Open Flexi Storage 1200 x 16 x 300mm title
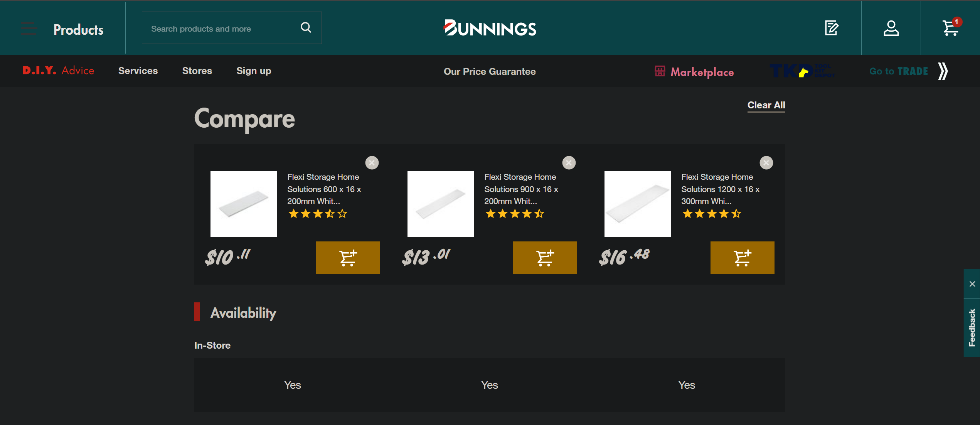Viewport: 980px width, 425px height. 720,189
